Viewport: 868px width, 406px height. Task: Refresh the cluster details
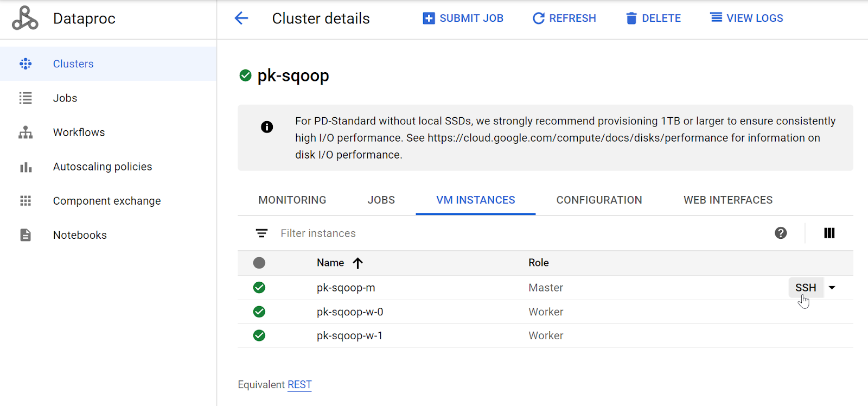click(564, 18)
